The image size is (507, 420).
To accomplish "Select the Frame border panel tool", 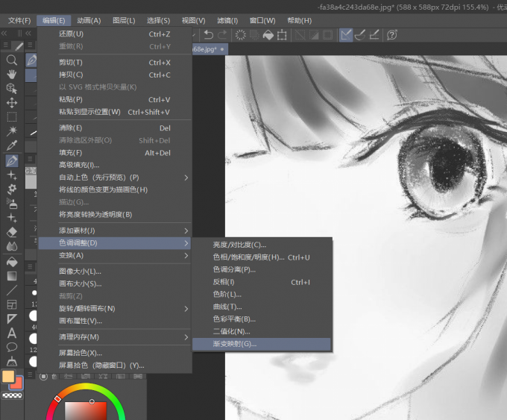I will coord(12,304).
